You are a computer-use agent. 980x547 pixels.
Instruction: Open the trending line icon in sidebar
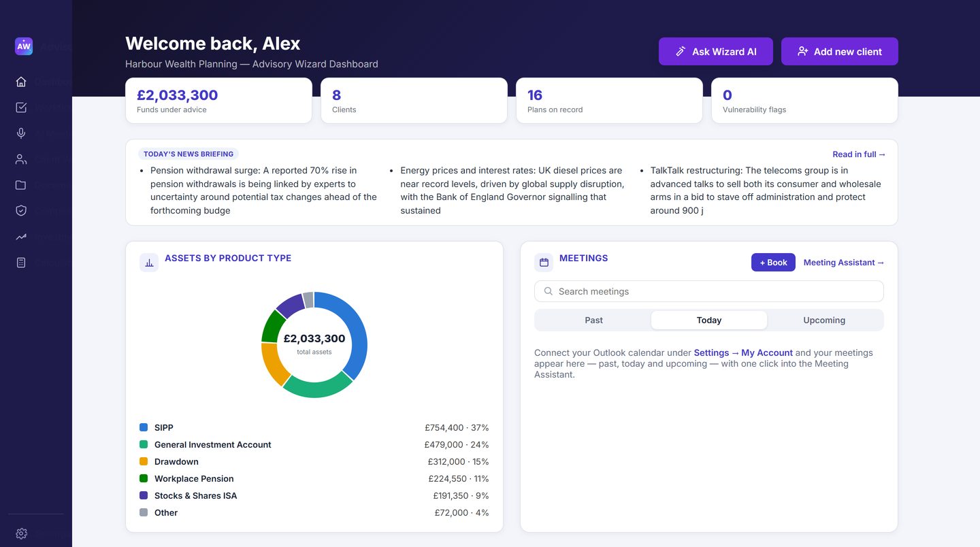point(21,237)
